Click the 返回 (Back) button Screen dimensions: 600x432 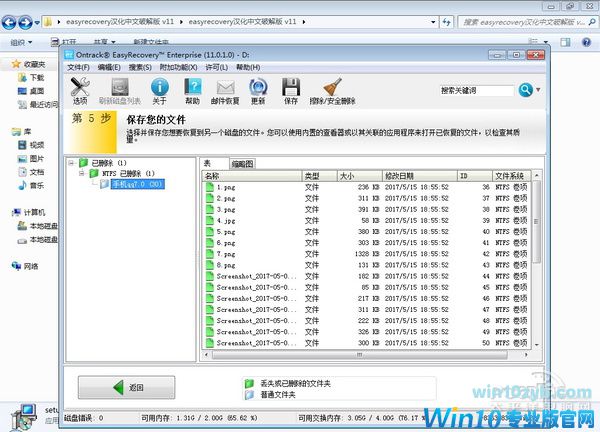click(x=126, y=387)
